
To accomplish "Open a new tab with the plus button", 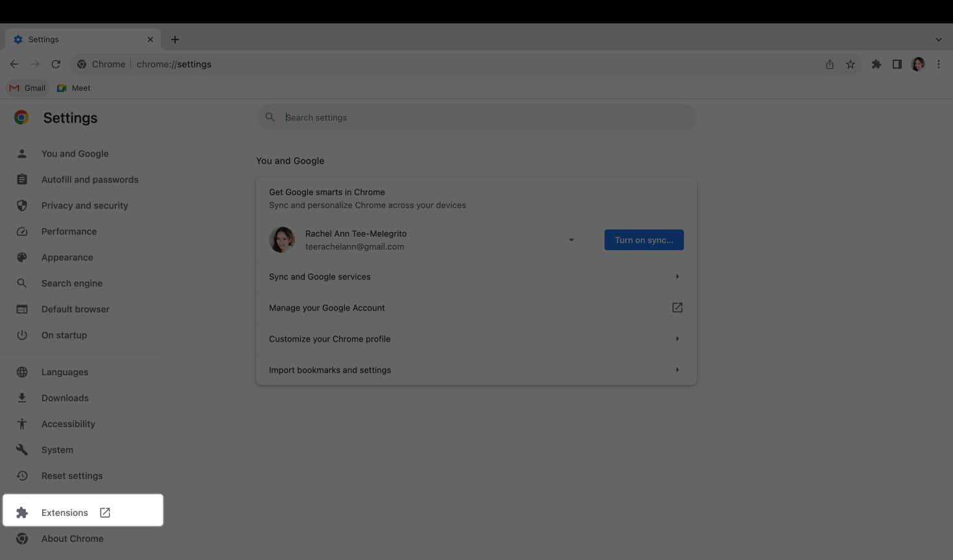I will (175, 40).
